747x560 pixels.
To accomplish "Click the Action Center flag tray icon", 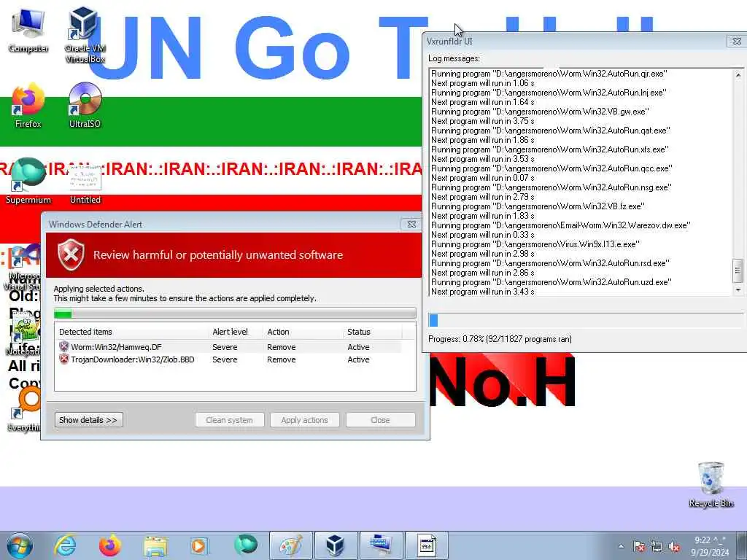I will (639, 547).
